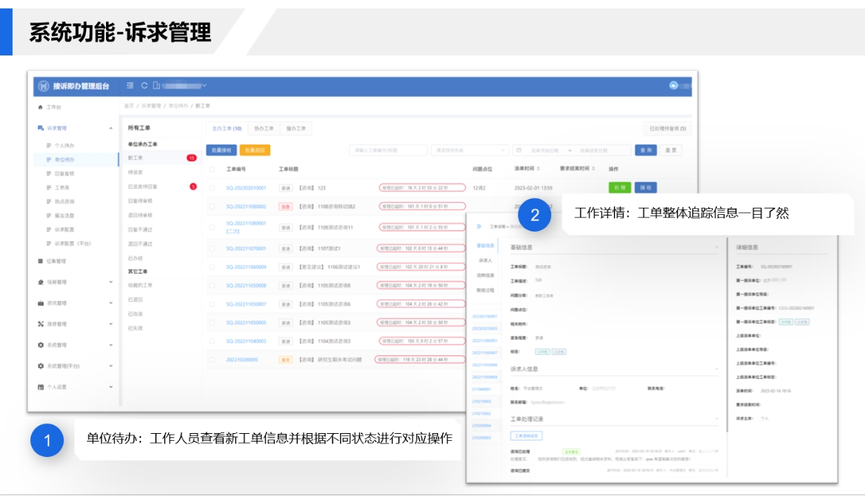Viewport: 865px width, 504px height.
Task: Expand 个人设置 menu chevron
Action: pyautogui.click(x=111, y=387)
